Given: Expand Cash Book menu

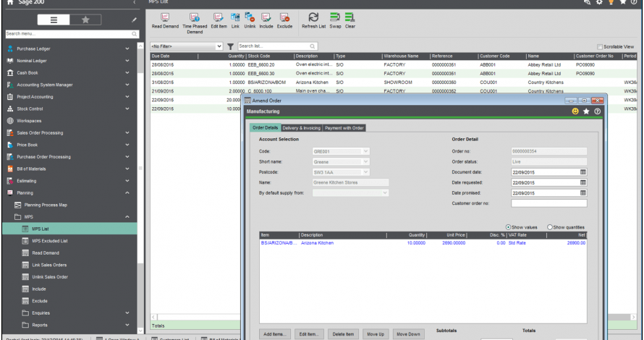Looking at the screenshot, I should click(127, 72).
